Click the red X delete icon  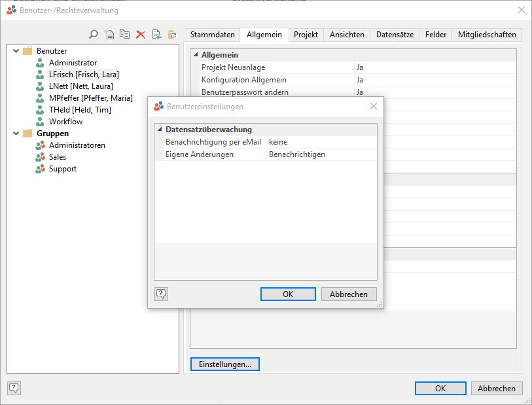[140, 35]
